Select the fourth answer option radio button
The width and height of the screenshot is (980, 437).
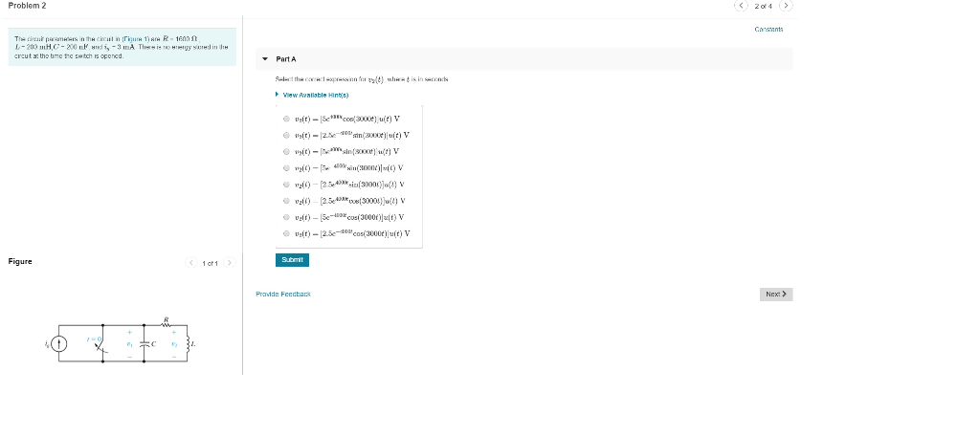pyautogui.click(x=286, y=168)
